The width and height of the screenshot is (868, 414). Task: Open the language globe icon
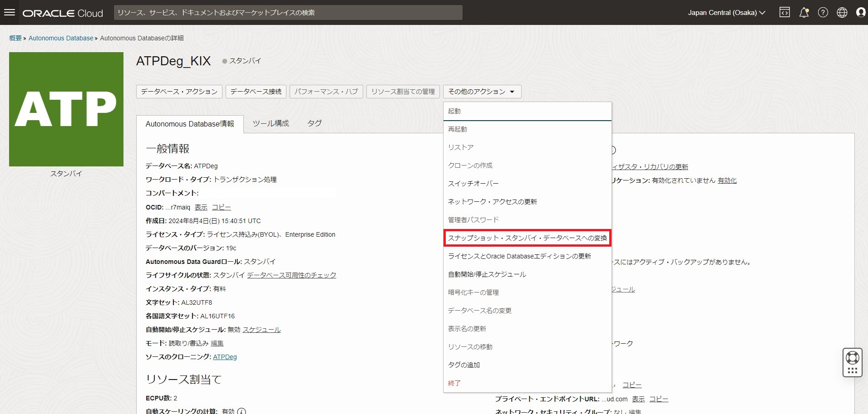842,13
